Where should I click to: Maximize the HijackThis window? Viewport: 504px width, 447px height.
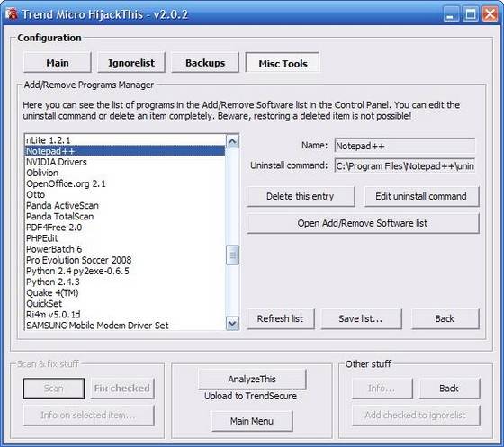[470, 14]
